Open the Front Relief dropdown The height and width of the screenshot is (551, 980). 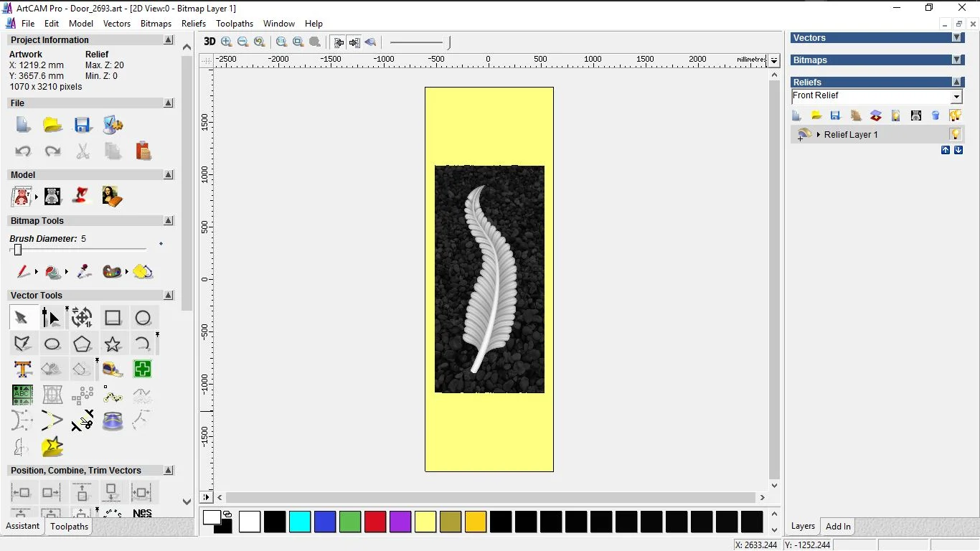[956, 97]
